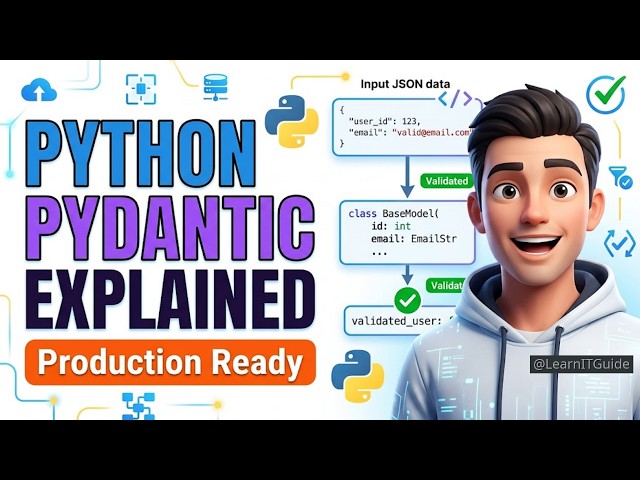
Task: Select the "user_id": 123 line
Action: coord(384,121)
